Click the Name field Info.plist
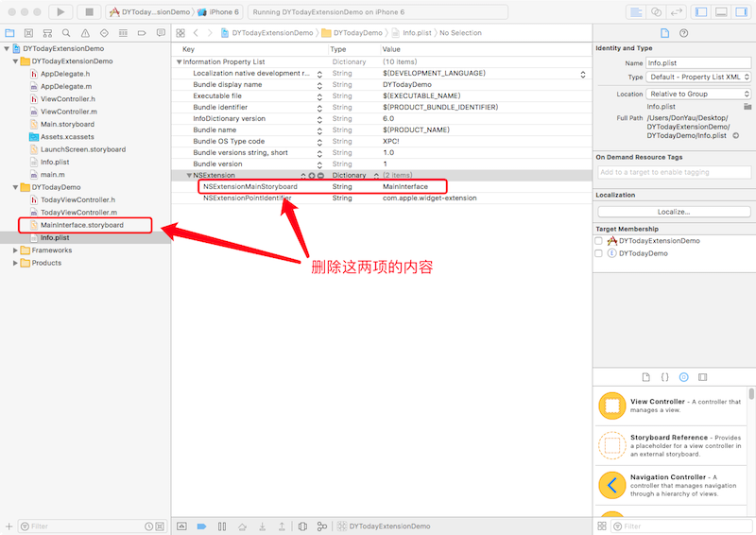 click(x=698, y=63)
